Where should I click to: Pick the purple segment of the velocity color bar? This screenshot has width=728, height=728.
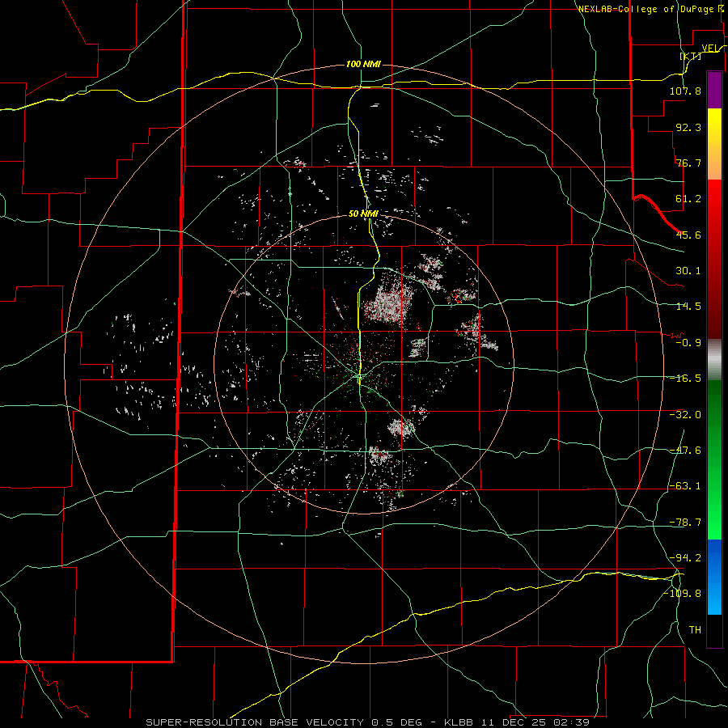coord(714,91)
